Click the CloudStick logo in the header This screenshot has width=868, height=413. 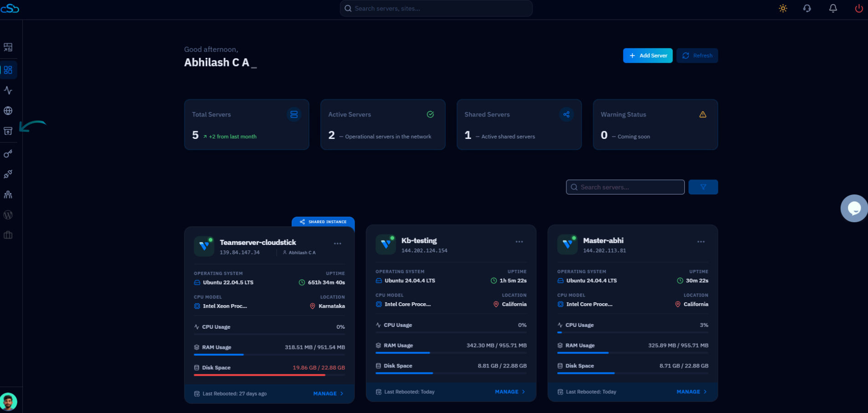[x=10, y=8]
